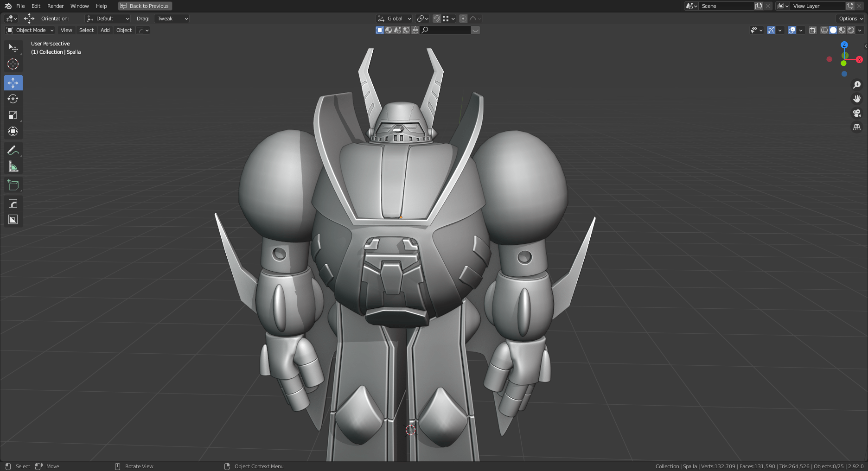Expand sidebar with the small arrow tab
868x471 pixels.
click(866, 46)
